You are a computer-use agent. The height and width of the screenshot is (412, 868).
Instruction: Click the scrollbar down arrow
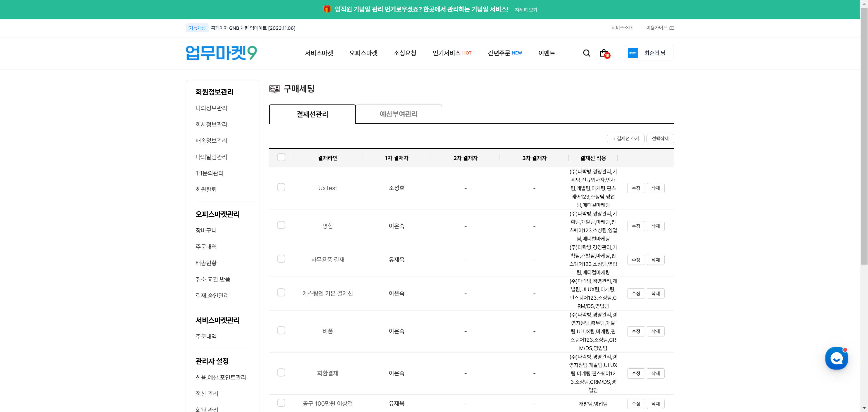[864, 408]
